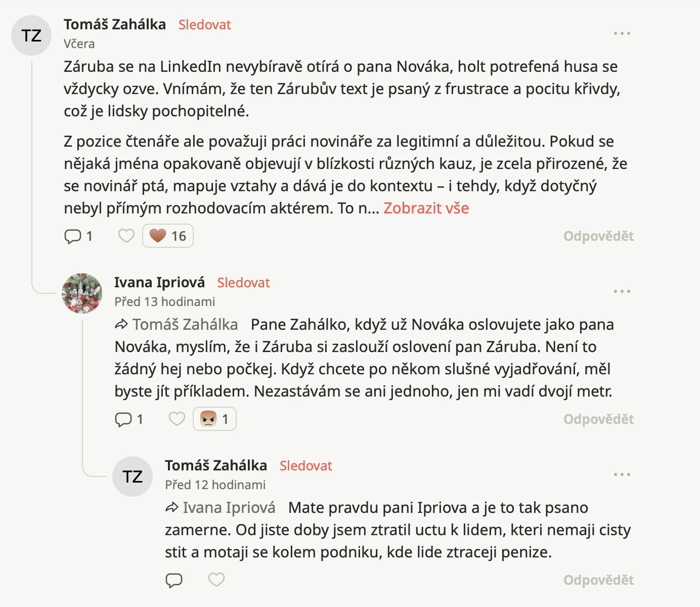Click comment bubble icon under the last reply
Screen dimensions: 700x607
pyautogui.click(x=174, y=580)
